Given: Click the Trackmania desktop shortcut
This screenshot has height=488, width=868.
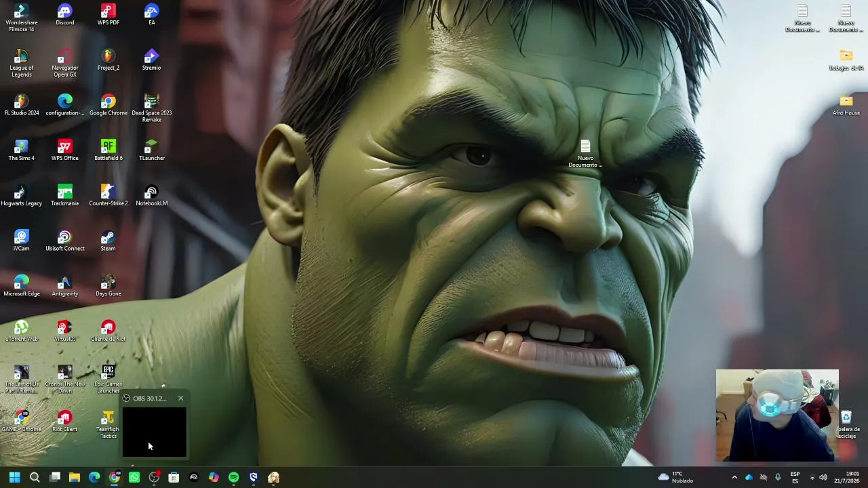Looking at the screenshot, I should pyautogui.click(x=65, y=196).
